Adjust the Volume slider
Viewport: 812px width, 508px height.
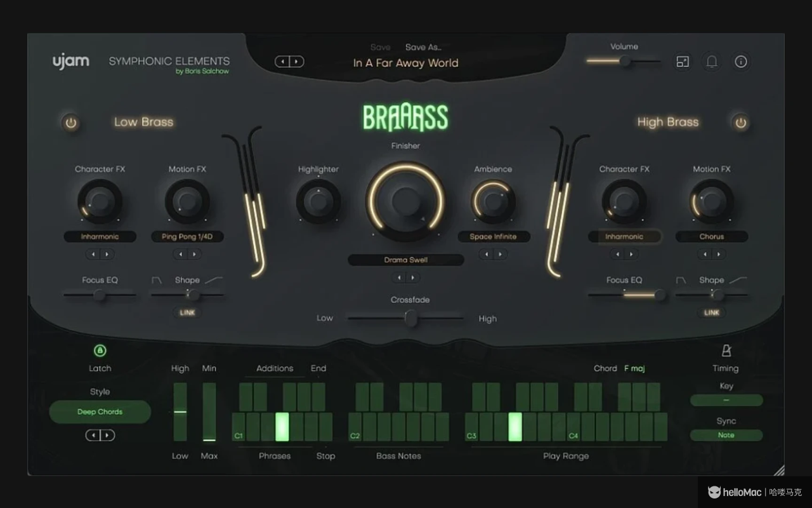click(624, 62)
